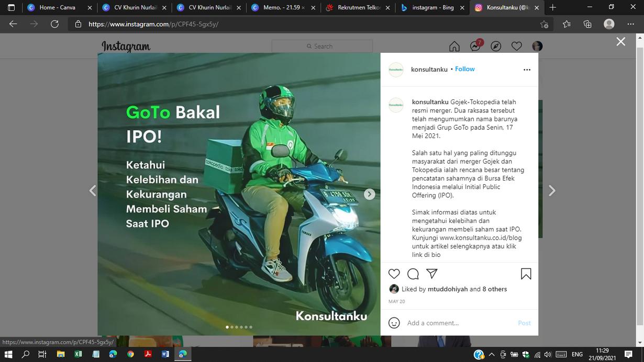Go to previous post arrow

(93, 191)
